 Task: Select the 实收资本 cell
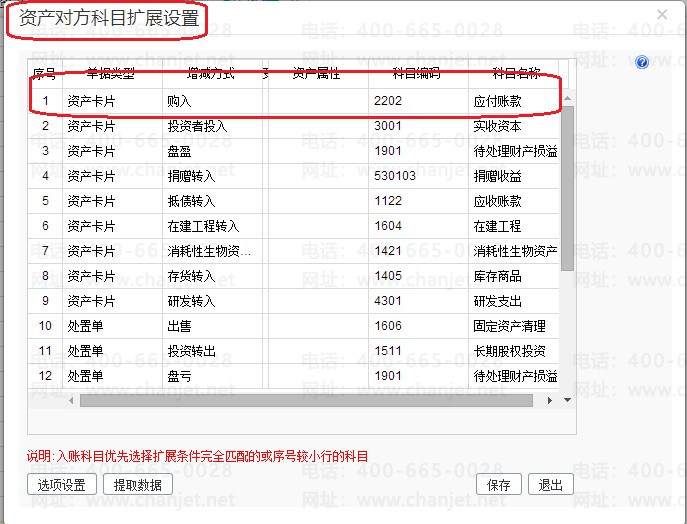(513, 126)
